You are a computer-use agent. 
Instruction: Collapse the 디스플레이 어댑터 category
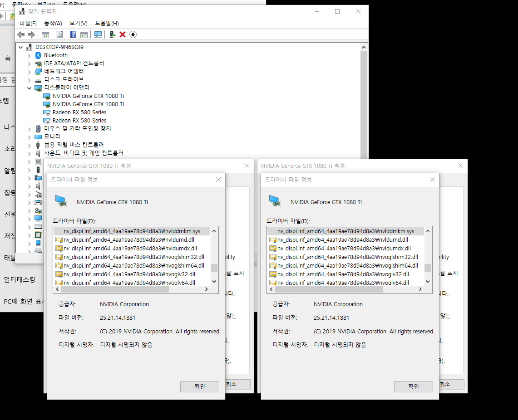[30, 88]
